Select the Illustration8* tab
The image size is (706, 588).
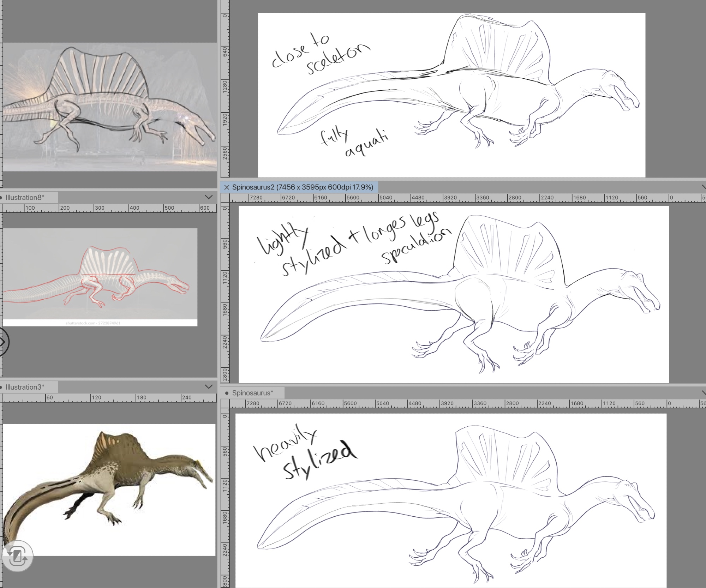point(25,197)
